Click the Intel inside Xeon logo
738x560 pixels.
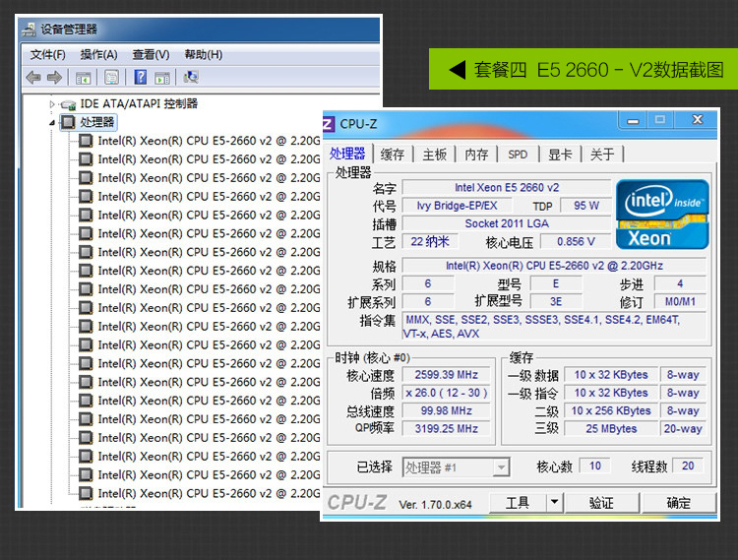(662, 215)
